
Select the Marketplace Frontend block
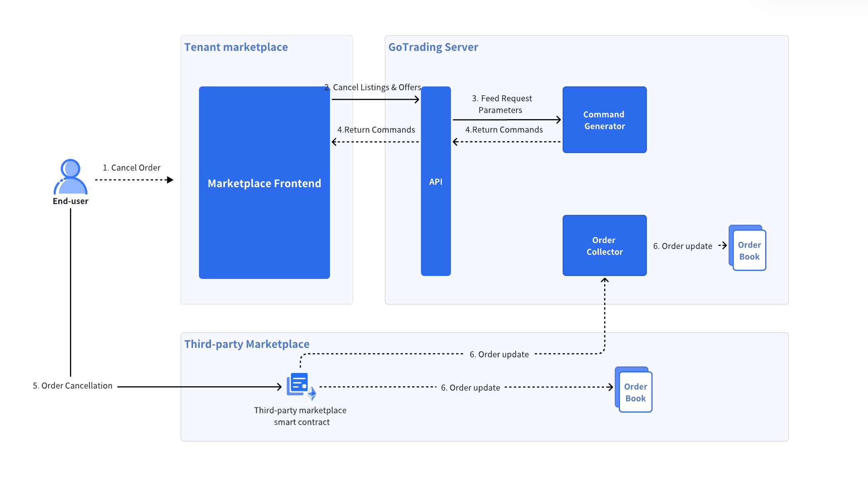pos(264,183)
